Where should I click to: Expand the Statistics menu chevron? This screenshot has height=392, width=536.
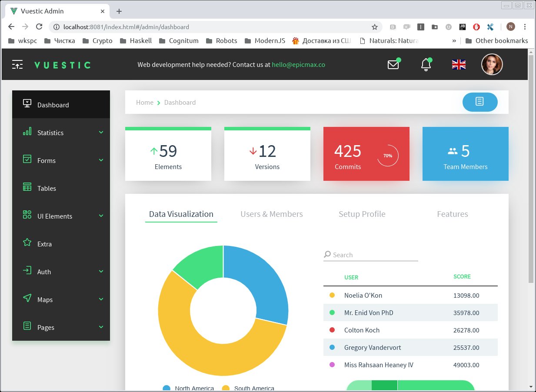101,132
